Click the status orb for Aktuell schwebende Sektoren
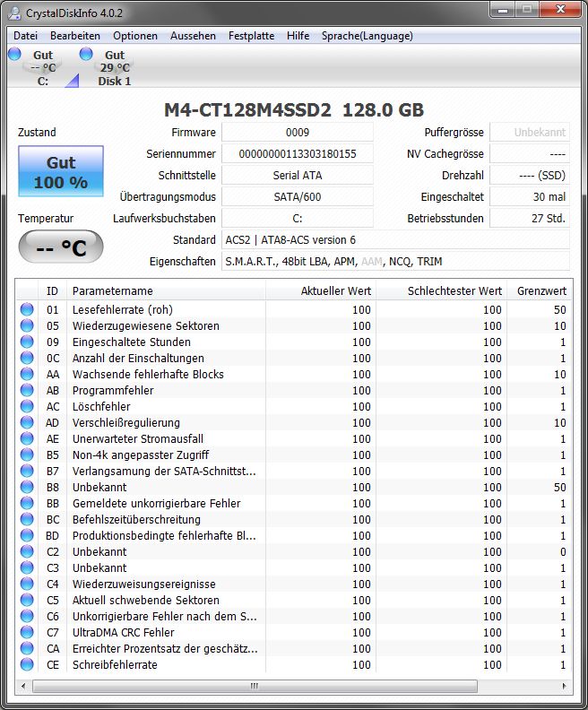This screenshot has height=710, width=588. [x=27, y=600]
